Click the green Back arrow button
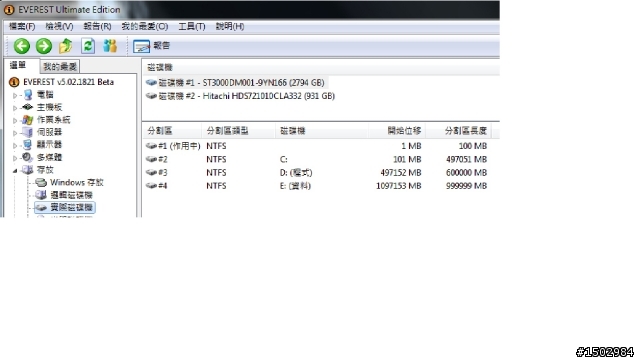 pos(22,46)
